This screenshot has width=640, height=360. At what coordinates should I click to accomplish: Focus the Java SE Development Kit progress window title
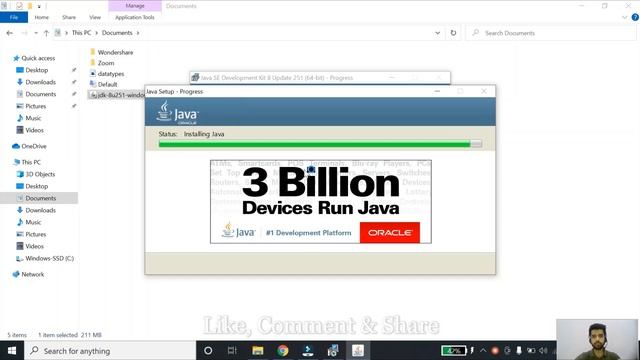click(277, 78)
